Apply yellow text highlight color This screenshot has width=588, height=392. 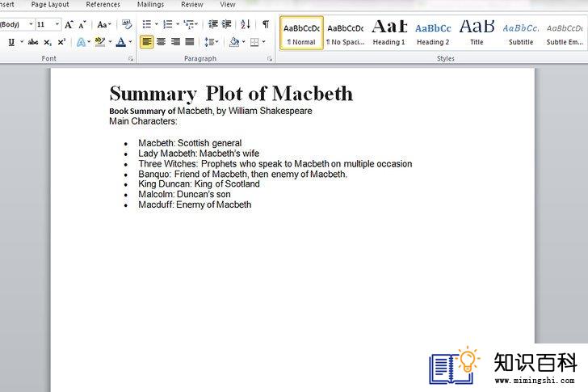point(100,42)
